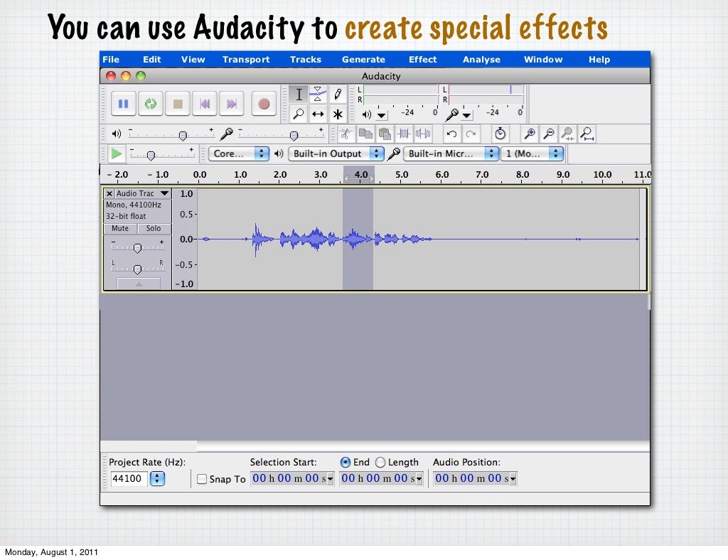Click the track pan L/R slider knob
Viewport: 728px width, 560px height.
click(137, 269)
